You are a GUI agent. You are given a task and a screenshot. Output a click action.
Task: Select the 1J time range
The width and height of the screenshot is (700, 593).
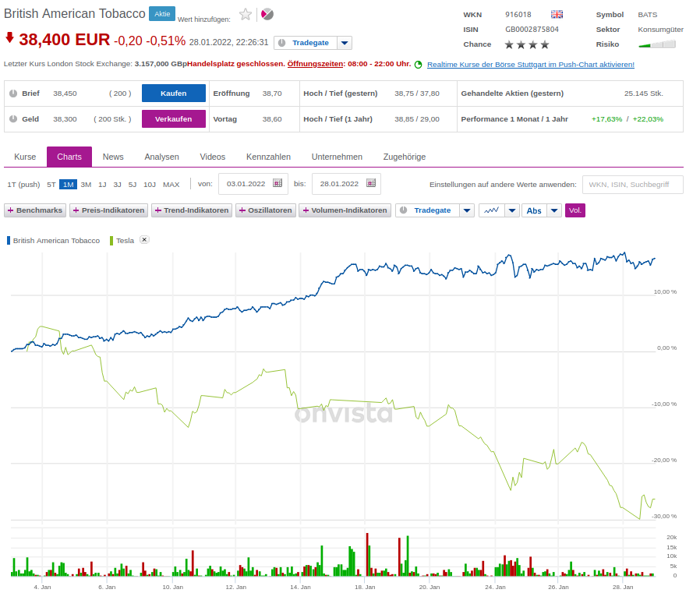102,184
